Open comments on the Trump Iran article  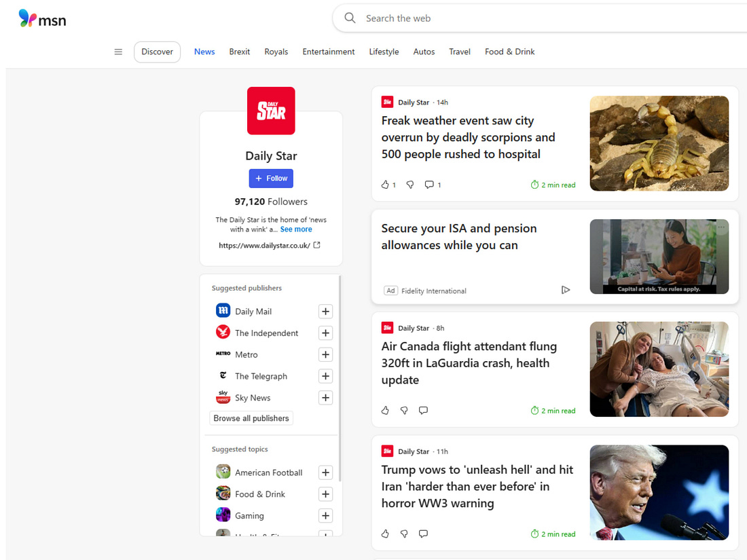tap(423, 534)
